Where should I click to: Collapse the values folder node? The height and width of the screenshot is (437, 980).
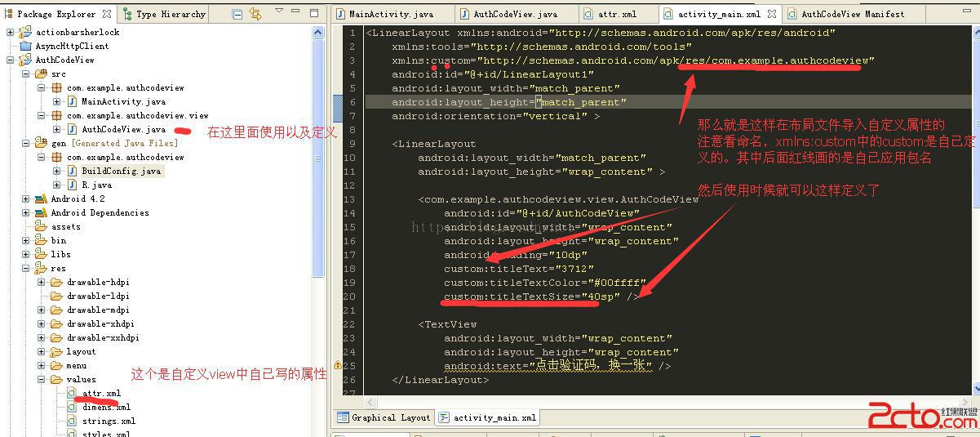pyautogui.click(x=42, y=379)
